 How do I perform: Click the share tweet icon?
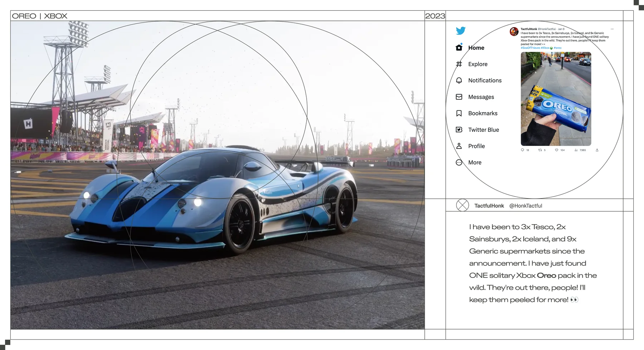[x=597, y=150]
